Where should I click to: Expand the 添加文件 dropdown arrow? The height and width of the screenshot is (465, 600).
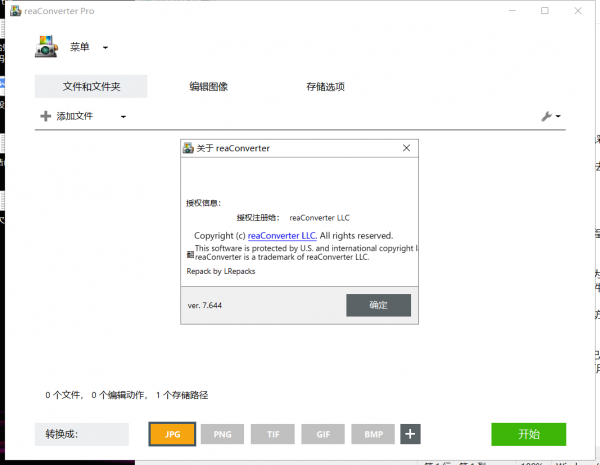(x=123, y=117)
